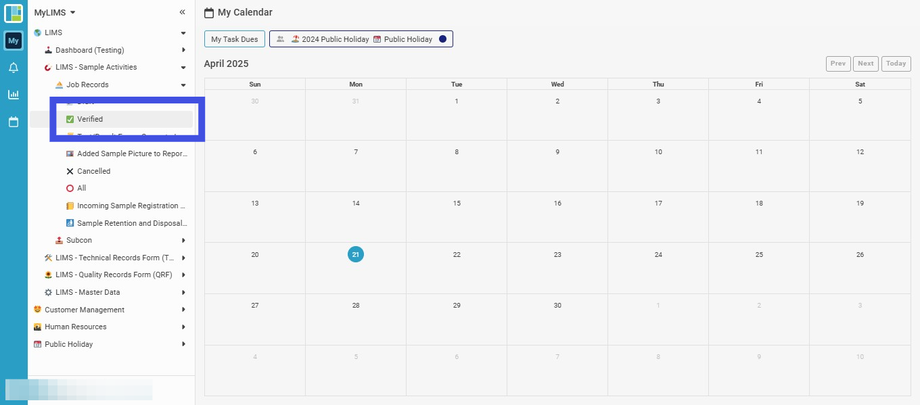Click the Public Holiday calendar icon in sidebar

coord(38,345)
